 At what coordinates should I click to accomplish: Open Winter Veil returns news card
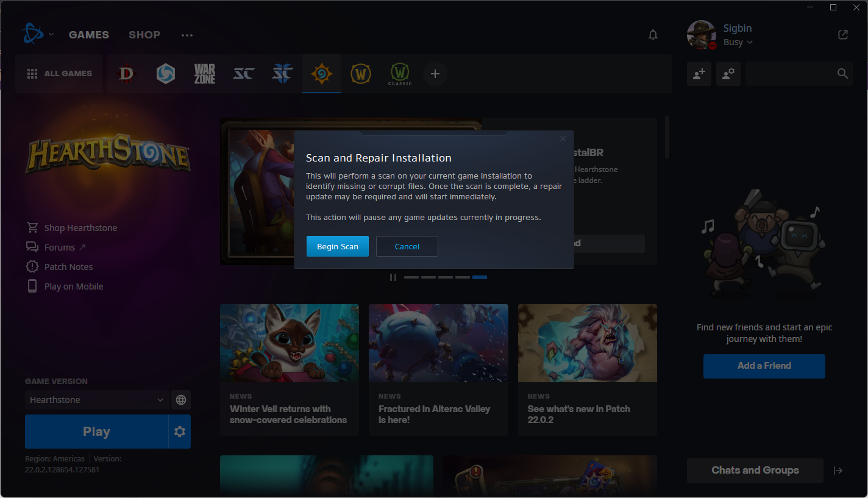click(290, 370)
